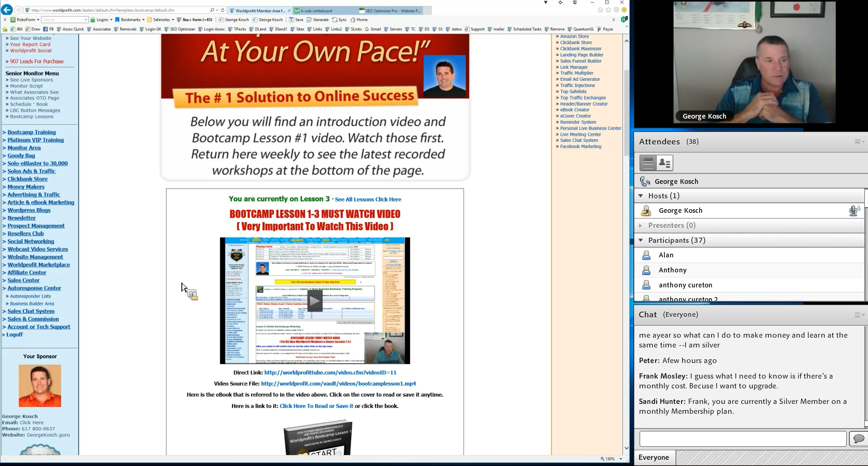Viewport: 868px width, 466px height.
Task: Switch to A web whiteboard tab
Action: click(324, 10)
